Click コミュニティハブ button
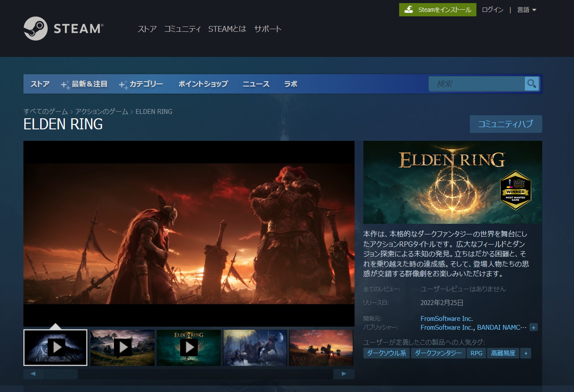 tap(506, 124)
